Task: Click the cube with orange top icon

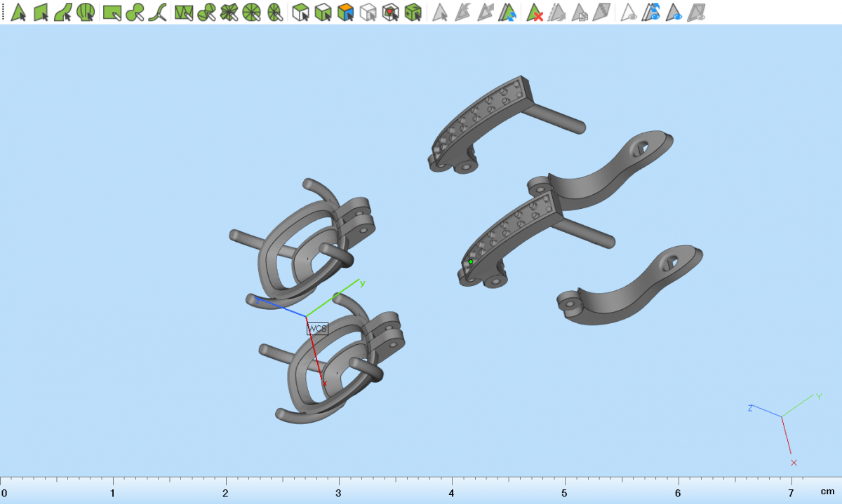Action: [345, 12]
